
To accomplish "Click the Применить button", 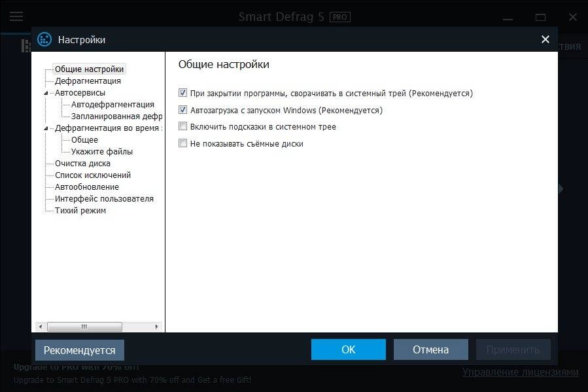I will tap(513, 349).
